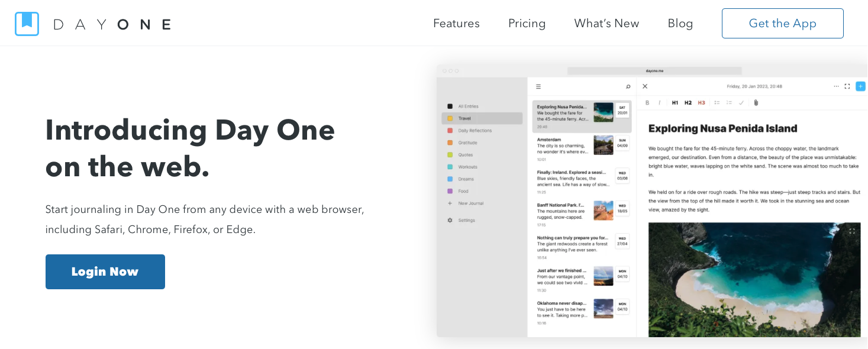Image resolution: width=868 pixels, height=349 pixels.
Task: Click the bulleted list icon
Action: coord(717,102)
